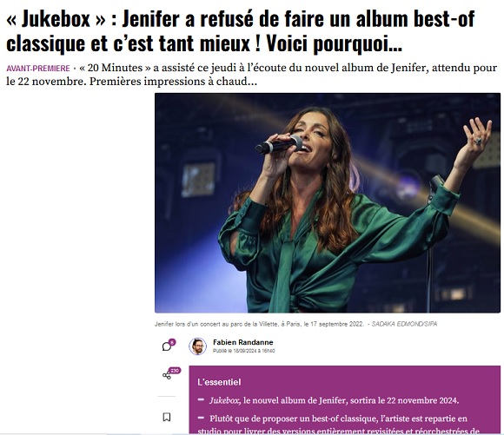Click Fabien Randanne's round avatar
Viewport: 504px width, 435px height.
(x=197, y=346)
